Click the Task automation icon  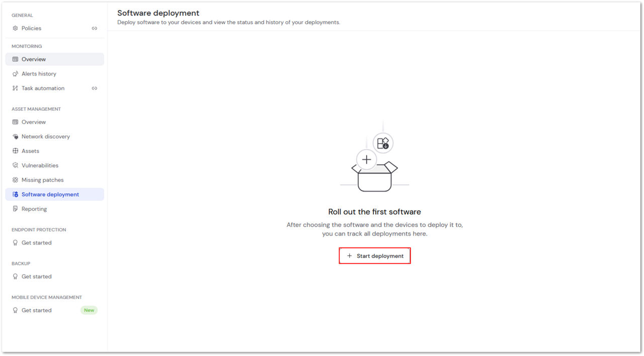tap(15, 88)
